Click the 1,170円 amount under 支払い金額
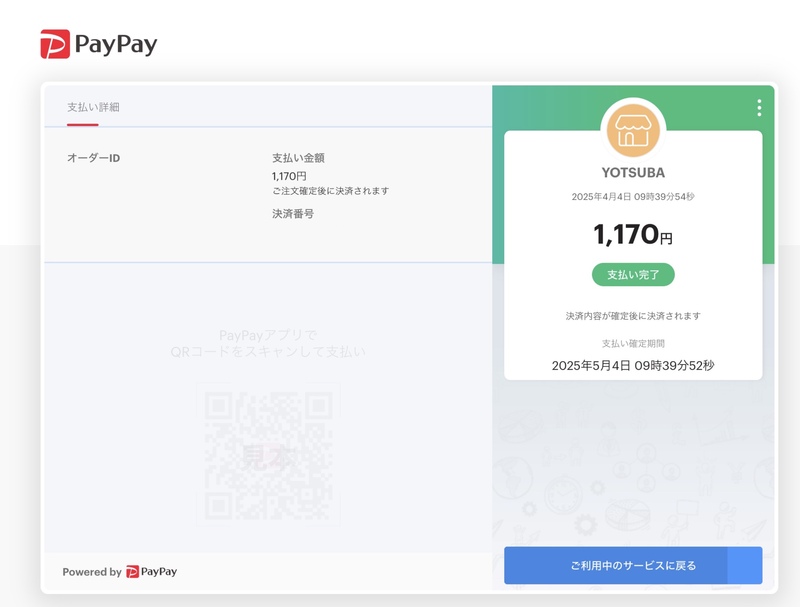This screenshot has height=607, width=800. point(289,176)
